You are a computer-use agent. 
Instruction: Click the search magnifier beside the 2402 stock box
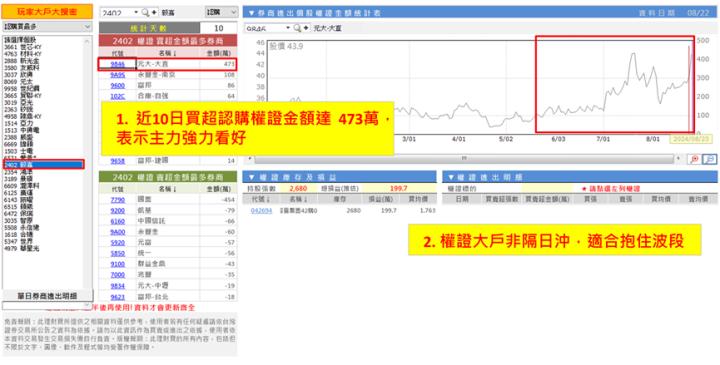tap(145, 12)
